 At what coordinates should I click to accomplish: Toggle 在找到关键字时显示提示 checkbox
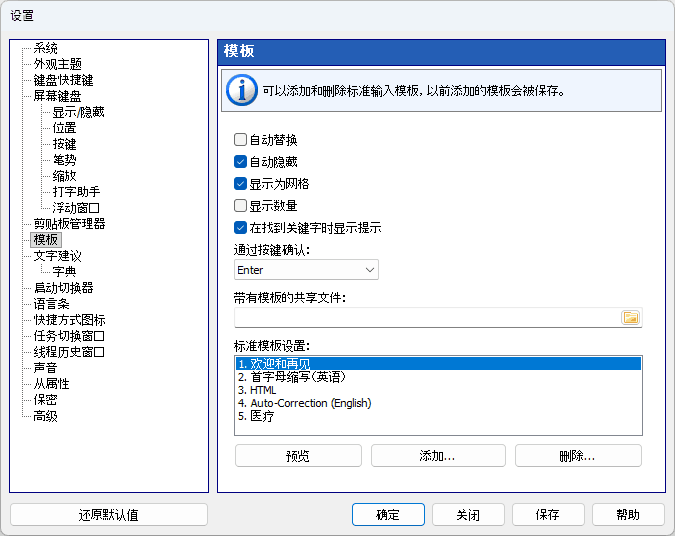pos(240,228)
